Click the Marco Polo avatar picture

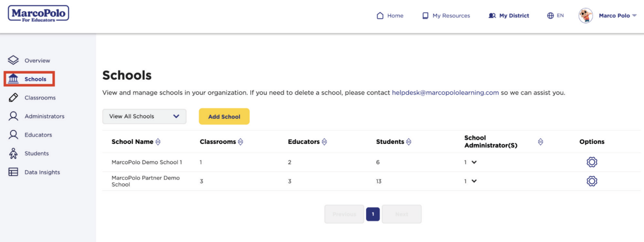click(585, 15)
